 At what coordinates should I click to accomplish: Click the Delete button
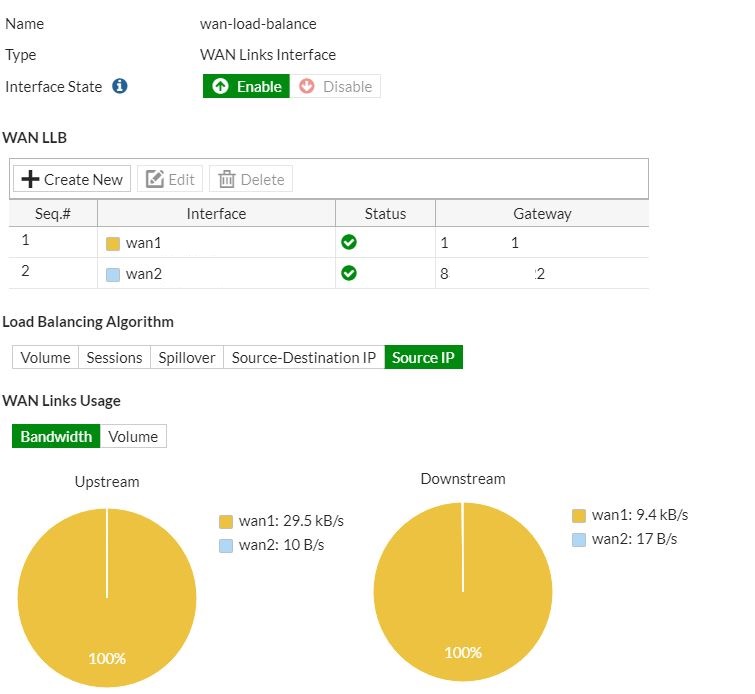click(251, 179)
